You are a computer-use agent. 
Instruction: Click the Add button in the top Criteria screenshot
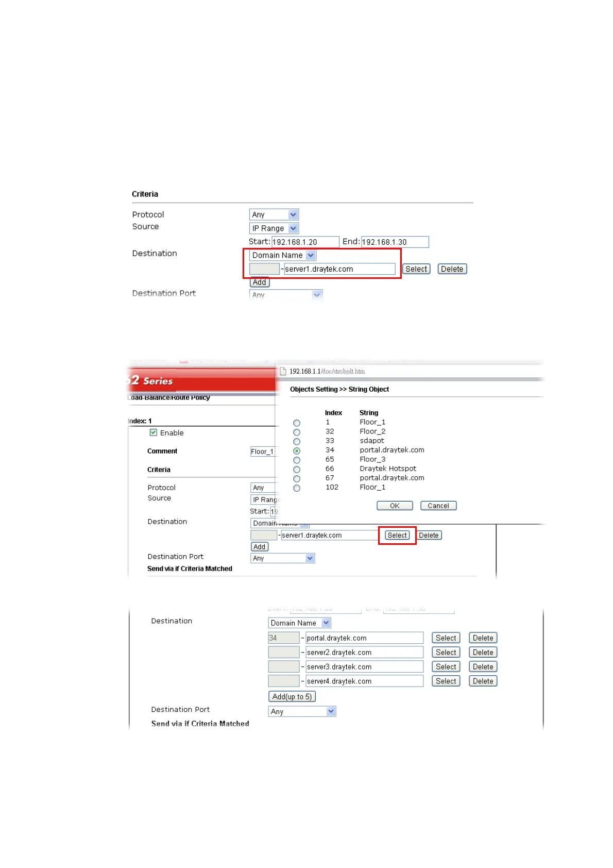click(x=260, y=282)
